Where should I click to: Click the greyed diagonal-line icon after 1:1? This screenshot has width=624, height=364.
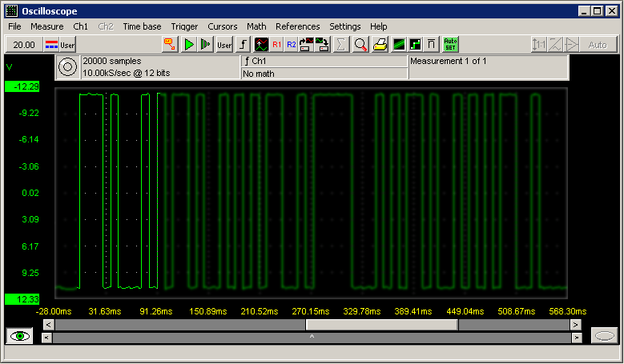[555, 45]
